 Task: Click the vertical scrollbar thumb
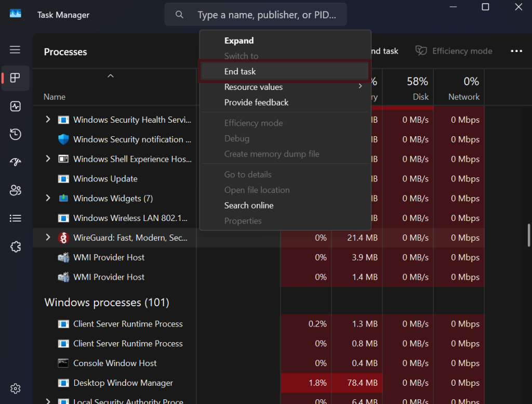tap(529, 234)
